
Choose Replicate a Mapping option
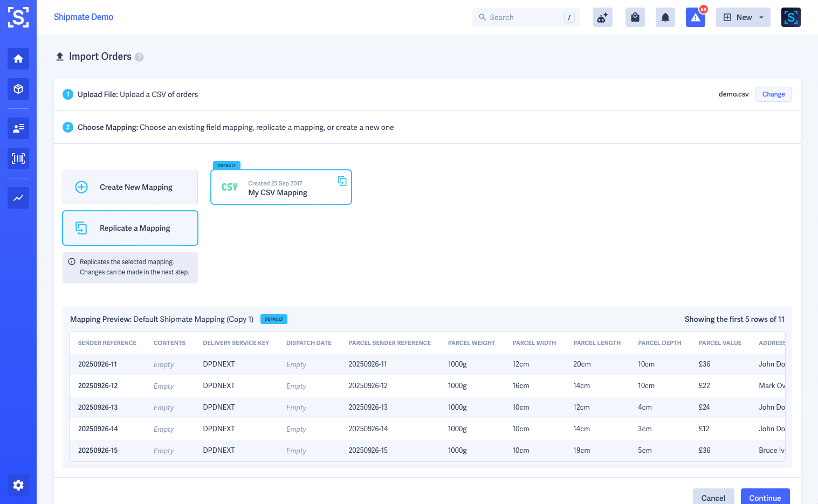tap(130, 228)
